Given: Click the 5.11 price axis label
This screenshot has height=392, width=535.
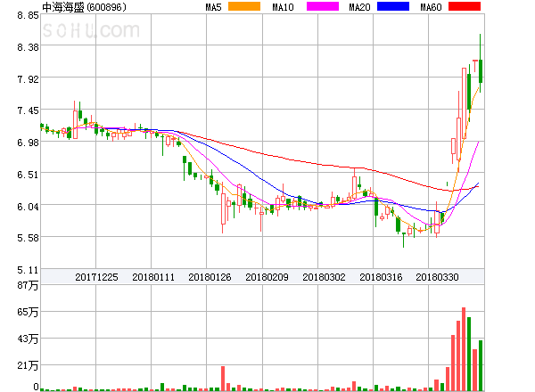Looking at the screenshot, I should 28,270.
